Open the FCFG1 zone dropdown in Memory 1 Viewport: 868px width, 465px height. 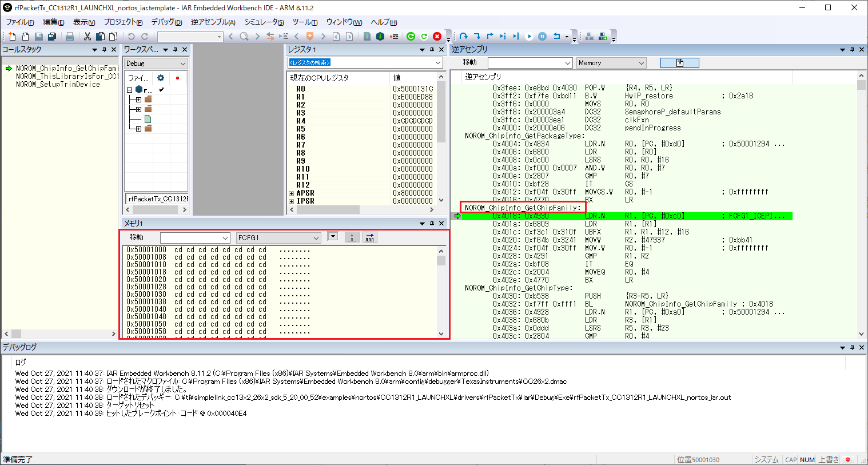pyautogui.click(x=316, y=237)
